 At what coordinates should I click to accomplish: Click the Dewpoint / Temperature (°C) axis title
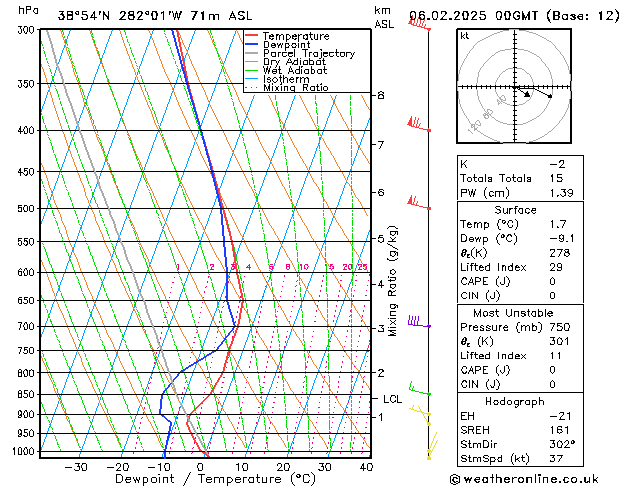(x=215, y=479)
